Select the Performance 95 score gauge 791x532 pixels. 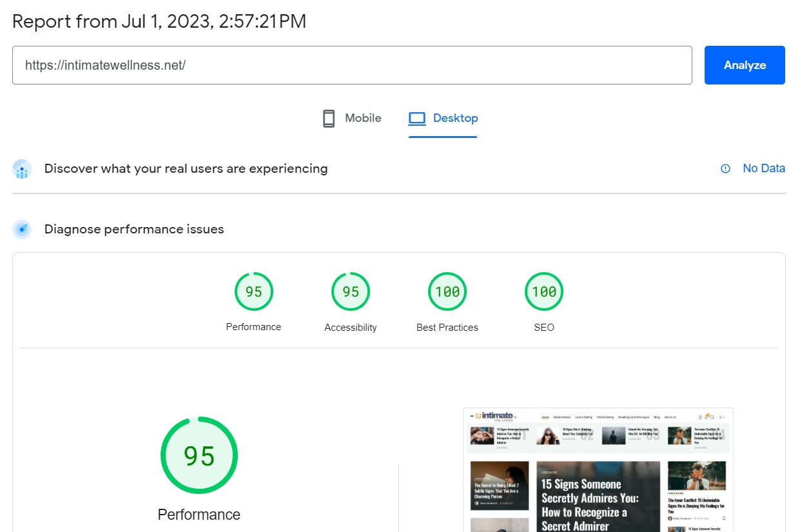[x=253, y=291]
